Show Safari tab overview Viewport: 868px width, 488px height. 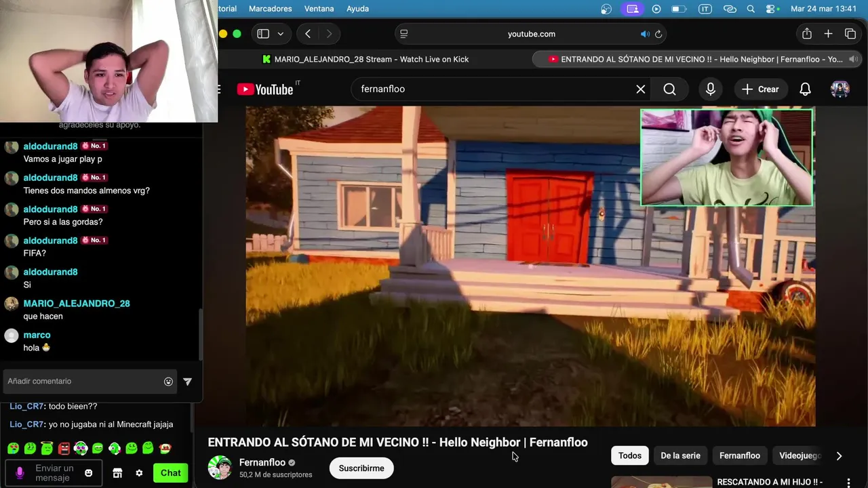coord(850,34)
